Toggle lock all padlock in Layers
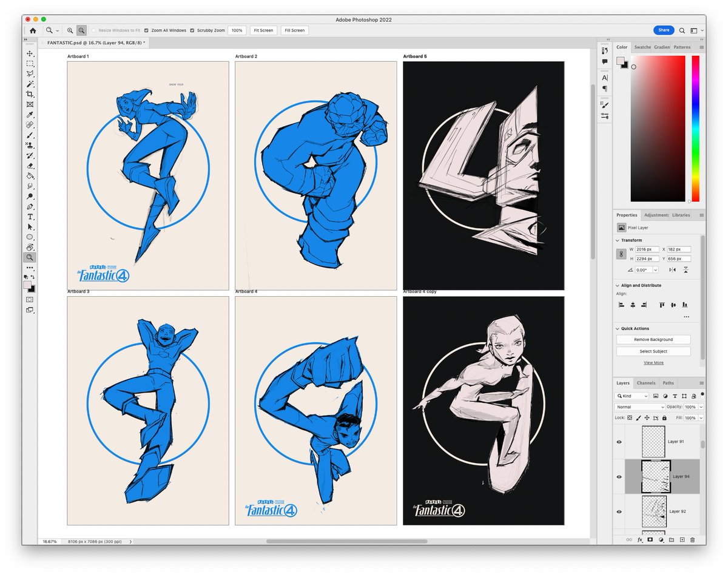This screenshot has height=574, width=728. (x=664, y=418)
